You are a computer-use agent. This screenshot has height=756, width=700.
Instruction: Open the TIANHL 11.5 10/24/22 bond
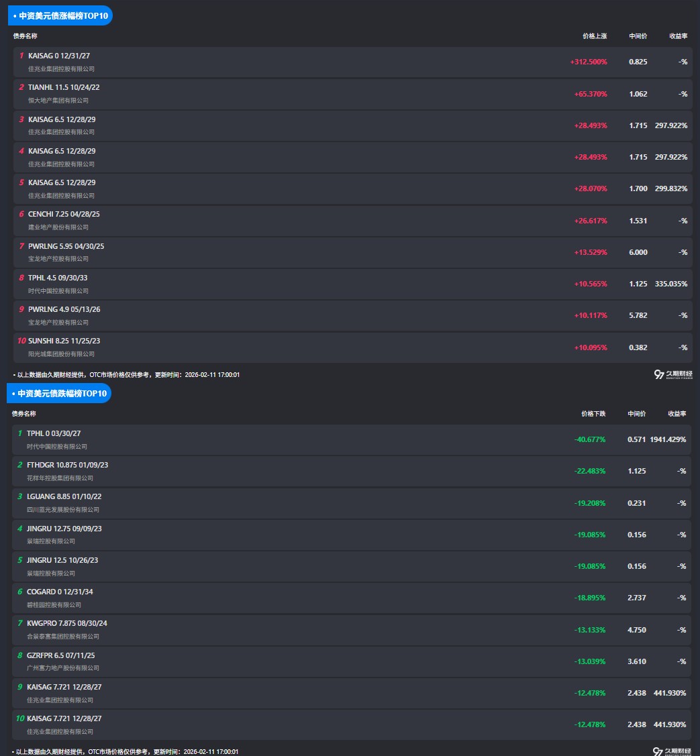point(64,87)
